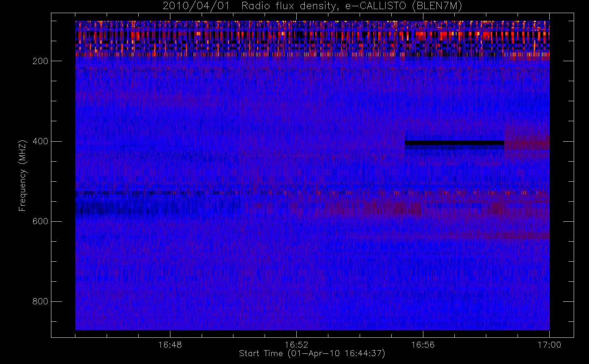This screenshot has height=364, width=589.
Task: Click the black horizontal bar near 400 MHz
Action: pyautogui.click(x=454, y=143)
